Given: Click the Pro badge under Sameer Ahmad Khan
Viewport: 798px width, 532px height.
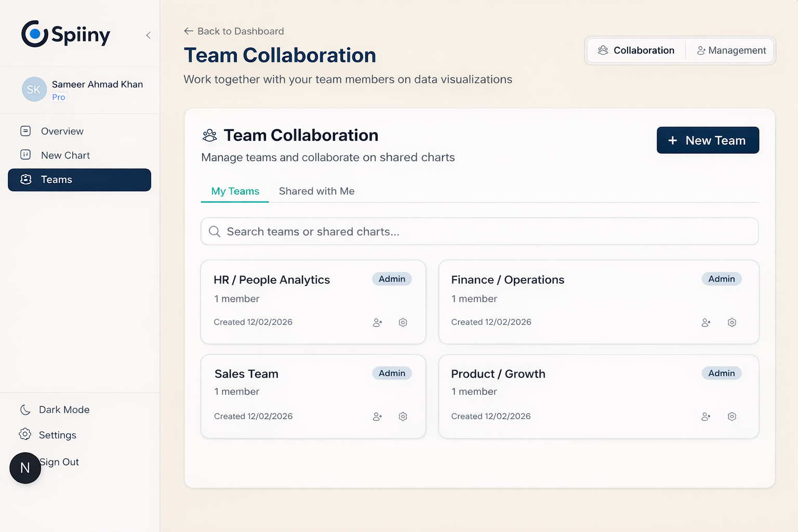Looking at the screenshot, I should (x=58, y=97).
